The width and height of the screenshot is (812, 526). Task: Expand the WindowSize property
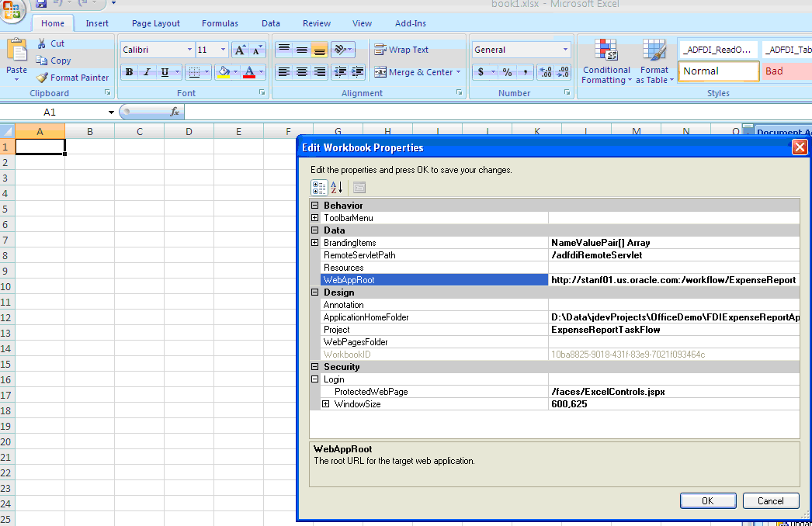point(326,404)
